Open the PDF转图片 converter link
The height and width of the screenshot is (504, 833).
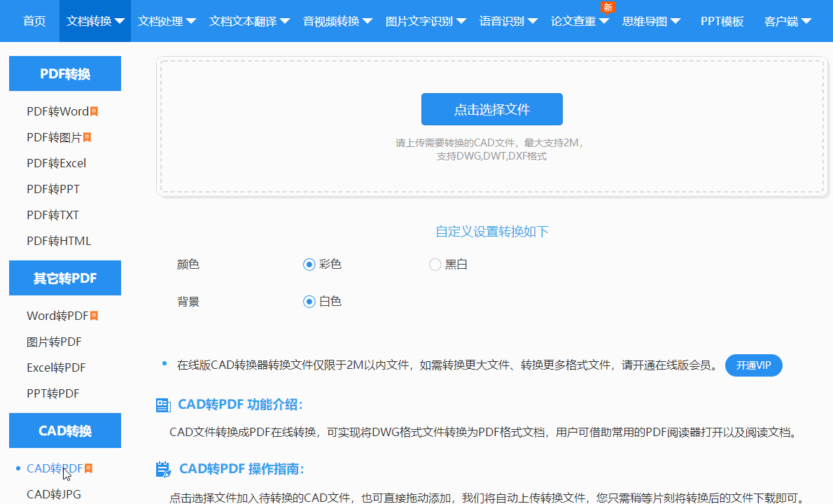coord(54,137)
